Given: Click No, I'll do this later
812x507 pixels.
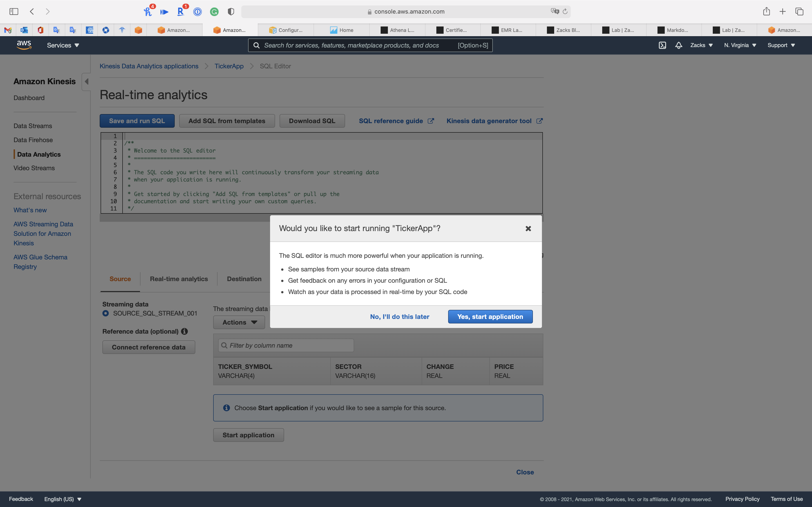Looking at the screenshot, I should point(399,317).
